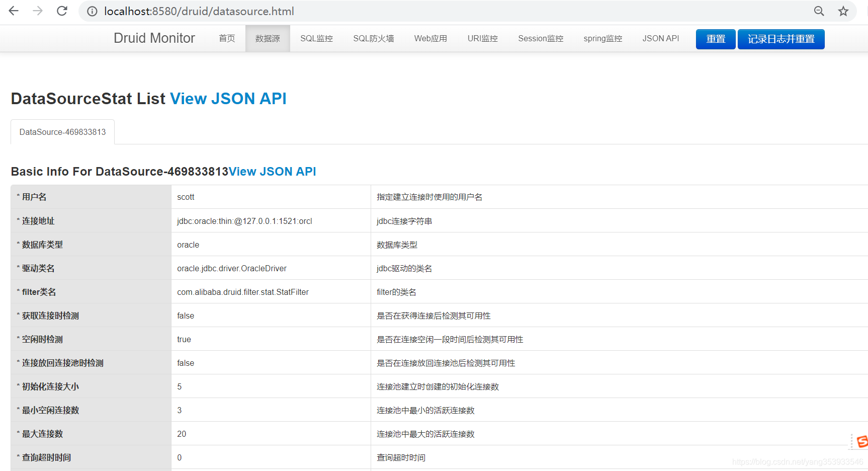Viewport: 868px width, 471px height.
Task: Click the blue 重置 button
Action: (x=716, y=39)
